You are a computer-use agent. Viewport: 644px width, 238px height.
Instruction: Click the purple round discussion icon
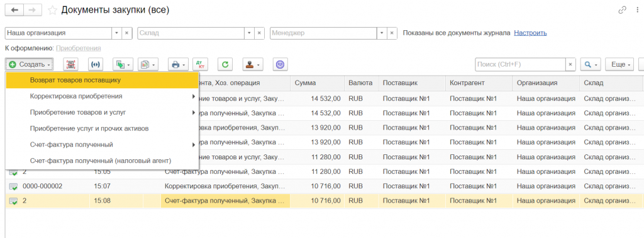pyautogui.click(x=280, y=64)
